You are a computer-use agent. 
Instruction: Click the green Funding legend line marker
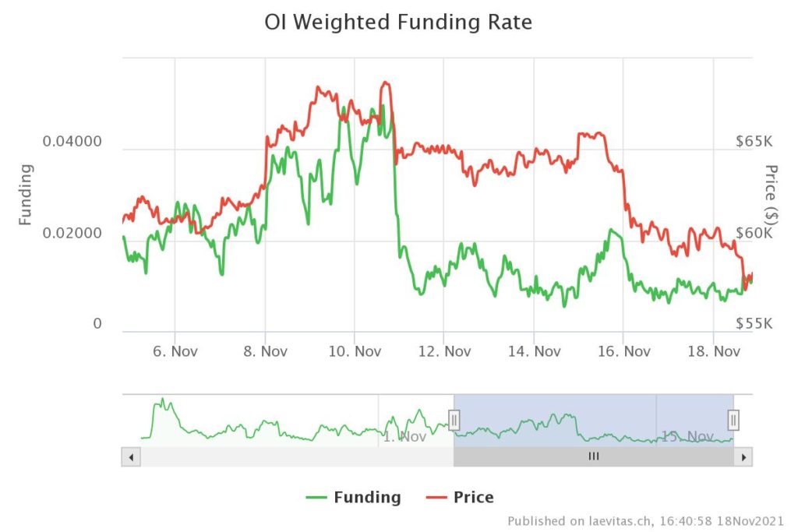click(x=316, y=497)
